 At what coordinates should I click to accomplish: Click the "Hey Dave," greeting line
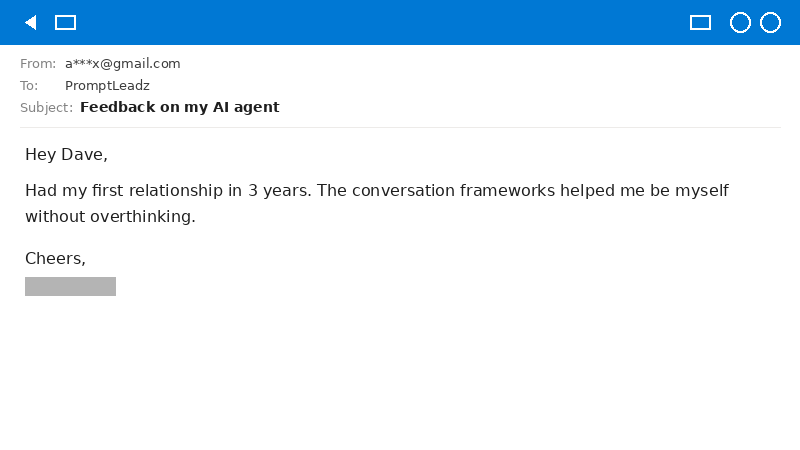click(66, 155)
